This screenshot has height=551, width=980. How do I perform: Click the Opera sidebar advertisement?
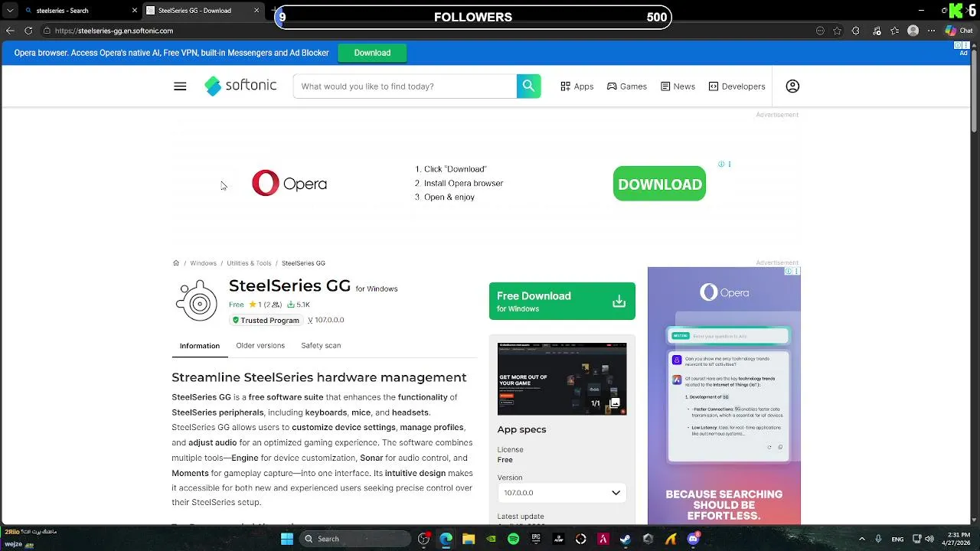[x=724, y=396]
